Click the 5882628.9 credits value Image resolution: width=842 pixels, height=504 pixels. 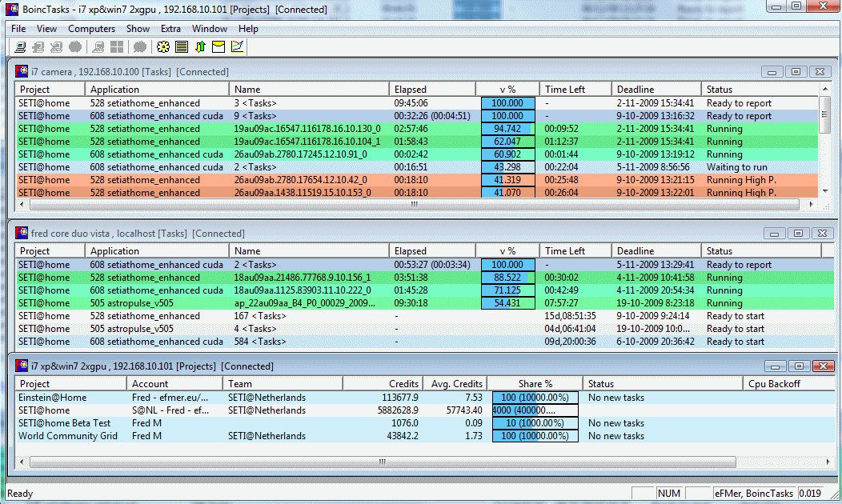(398, 410)
